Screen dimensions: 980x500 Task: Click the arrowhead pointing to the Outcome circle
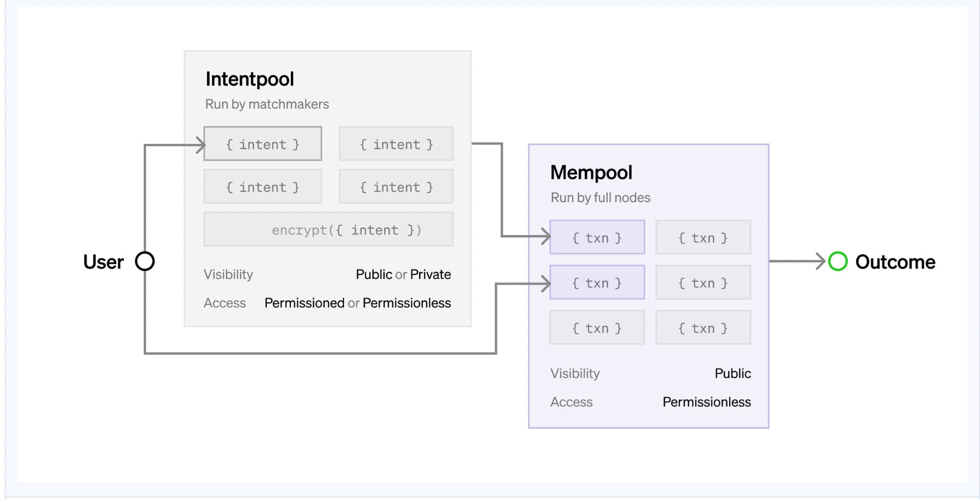(820, 261)
